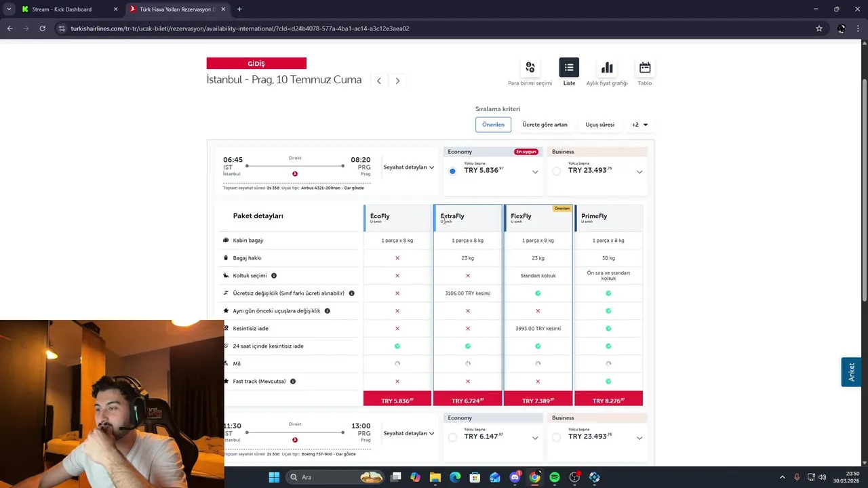This screenshot has height=488, width=868.
Task: Choose FlexFly price TRY 7.389 button
Action: [538, 399]
